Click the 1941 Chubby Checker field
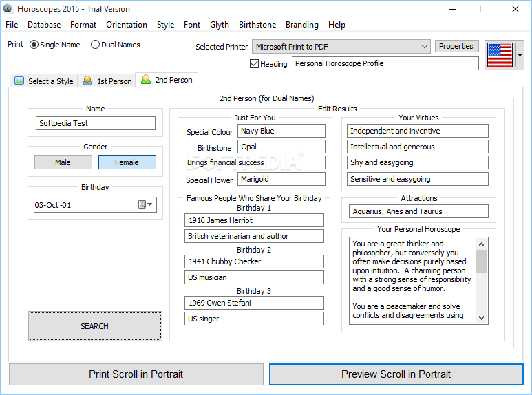532x395 pixels. coord(254,261)
